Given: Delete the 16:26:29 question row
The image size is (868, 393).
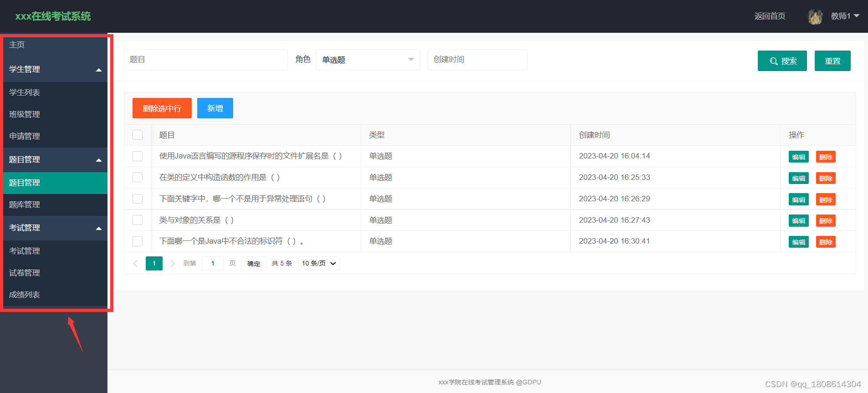Looking at the screenshot, I should 826,200.
